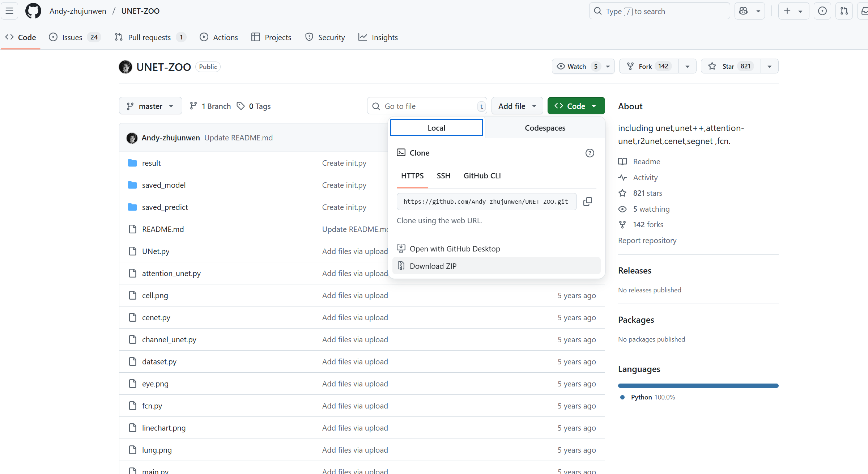Open the master branch selector
The image size is (868, 474).
pyautogui.click(x=150, y=106)
